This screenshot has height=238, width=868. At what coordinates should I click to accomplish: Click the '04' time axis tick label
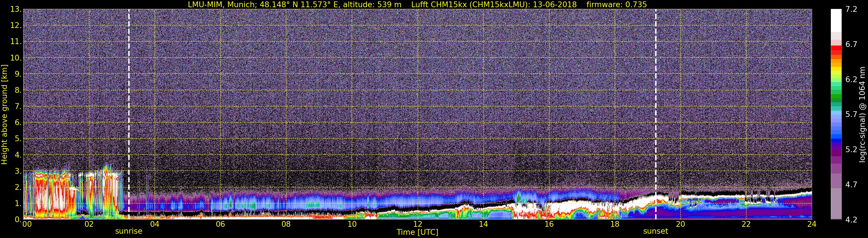pos(155,224)
